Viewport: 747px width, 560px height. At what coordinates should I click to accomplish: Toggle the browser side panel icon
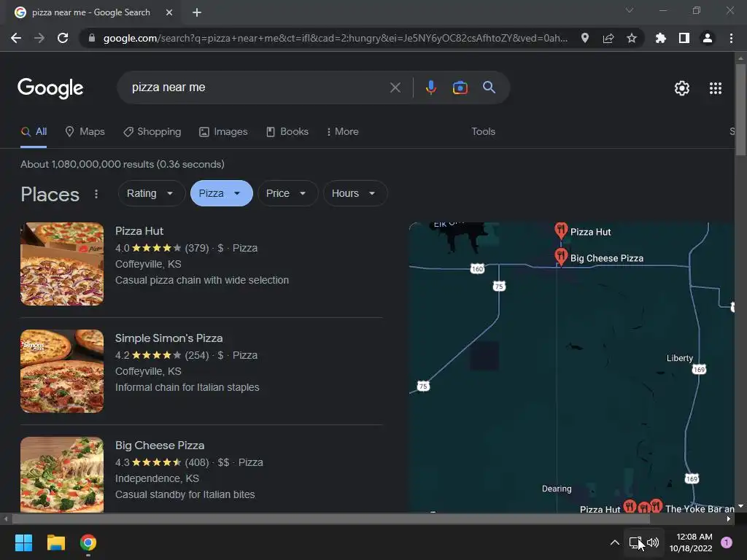point(684,38)
